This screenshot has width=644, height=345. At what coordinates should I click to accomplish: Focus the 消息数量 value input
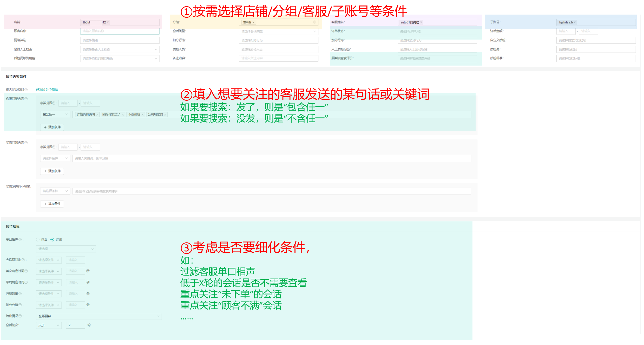(x=76, y=293)
